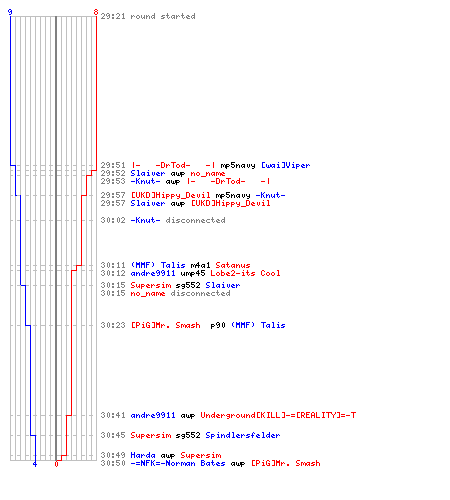Click the blue Slaiver name at 29:52
450x500 pixels.
click(148, 173)
